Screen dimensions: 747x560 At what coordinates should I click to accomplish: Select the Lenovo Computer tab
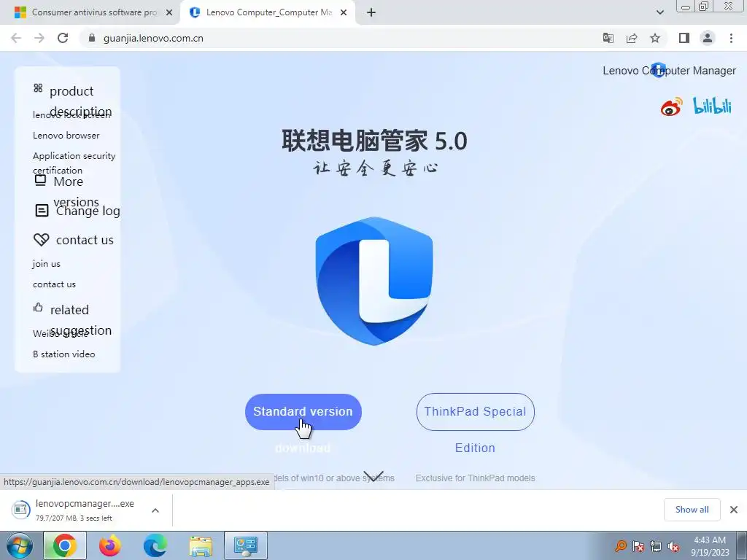pos(268,12)
